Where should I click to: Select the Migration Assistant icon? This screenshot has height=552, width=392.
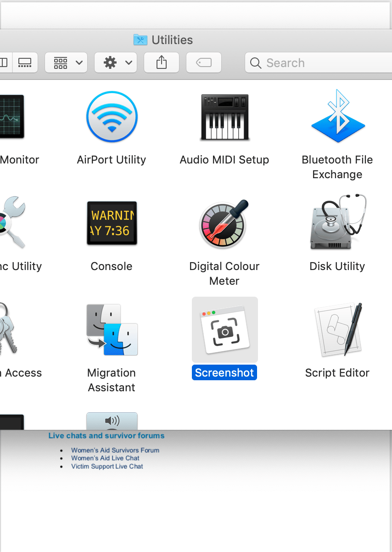pyautogui.click(x=112, y=330)
